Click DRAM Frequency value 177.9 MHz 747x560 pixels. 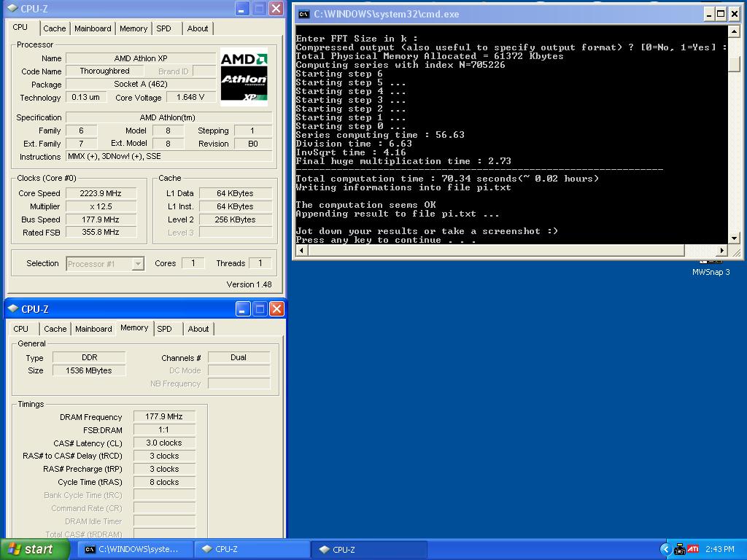164,416
